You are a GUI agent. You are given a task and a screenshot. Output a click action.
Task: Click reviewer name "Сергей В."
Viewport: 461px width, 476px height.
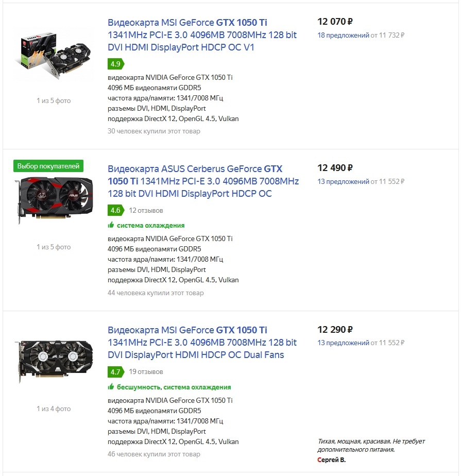point(331,460)
